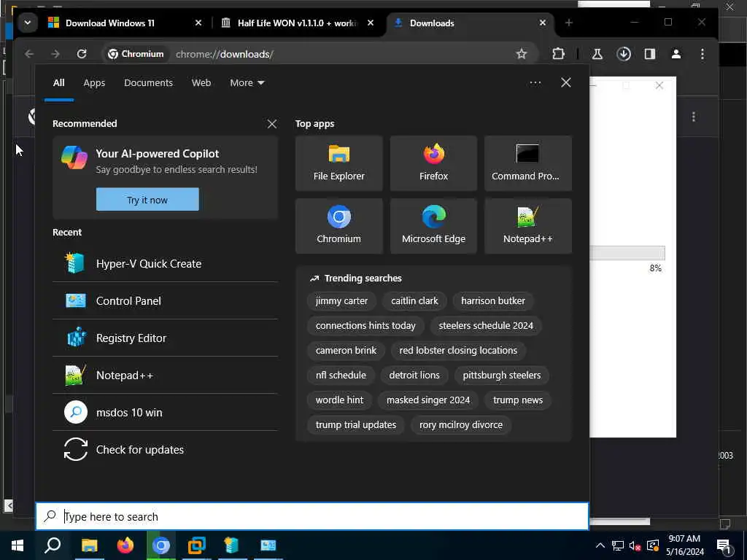Launch Chromium from Top apps tiles
Screen dimensions: 747x560
[338, 226]
